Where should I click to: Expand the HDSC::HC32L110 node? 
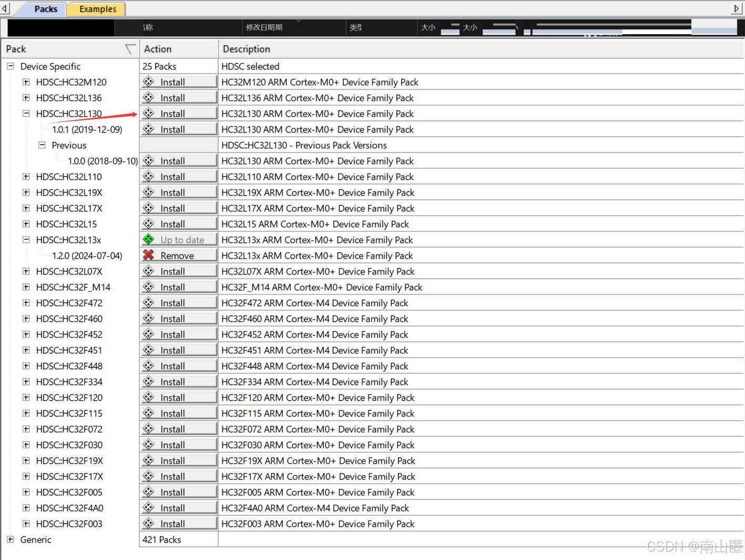pos(26,177)
